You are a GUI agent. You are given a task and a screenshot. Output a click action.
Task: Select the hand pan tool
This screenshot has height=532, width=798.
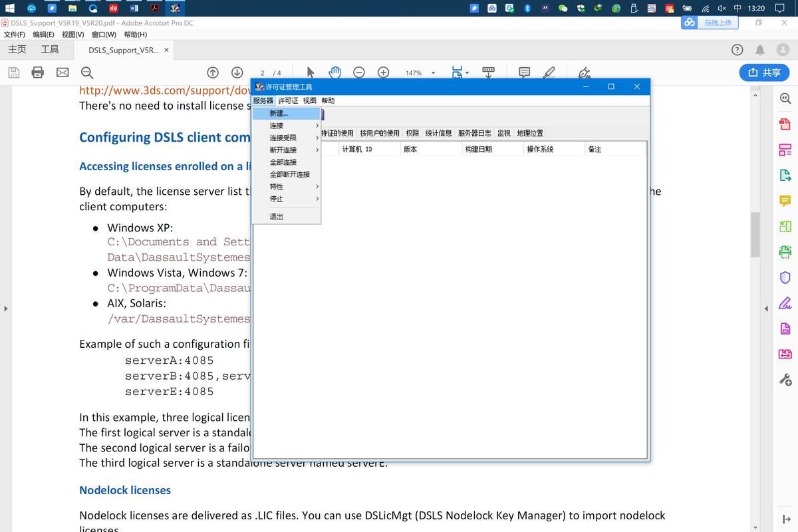click(335, 72)
